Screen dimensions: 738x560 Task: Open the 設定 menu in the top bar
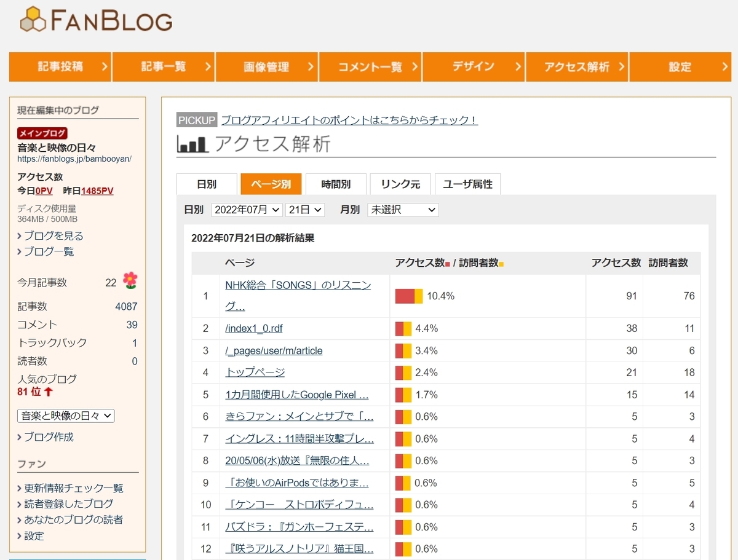coord(680,66)
